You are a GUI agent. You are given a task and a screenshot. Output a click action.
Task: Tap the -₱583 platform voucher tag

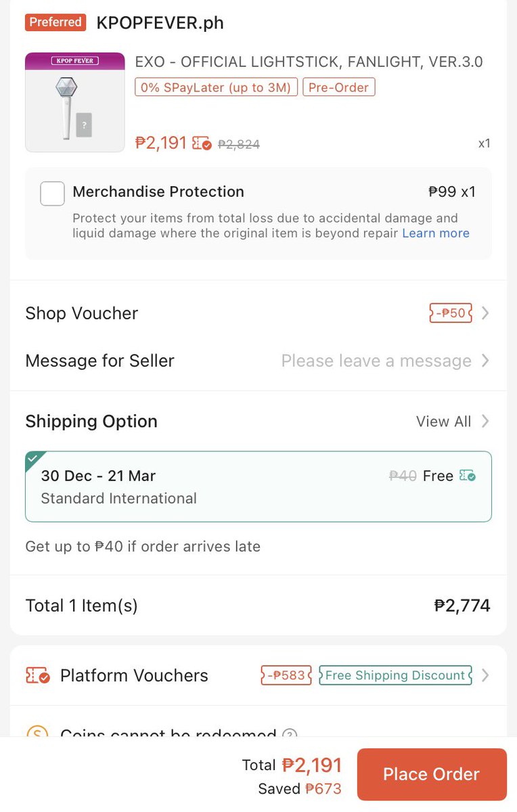(286, 675)
